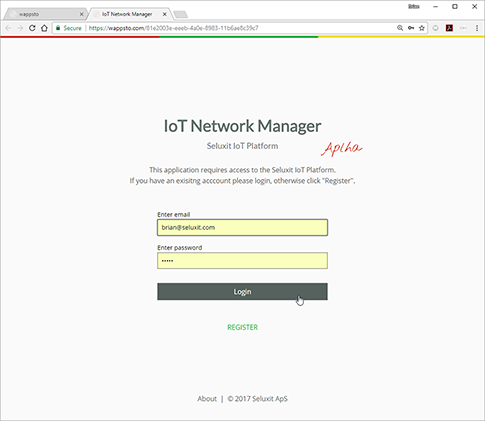Screen dimensions: 485x421
Task: Click the 'Enter password' label
Action: pos(180,248)
